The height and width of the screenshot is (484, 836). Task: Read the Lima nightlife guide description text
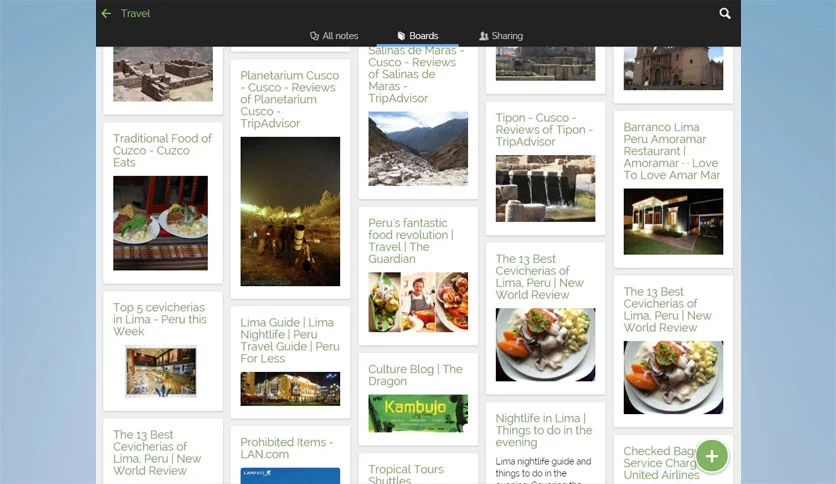(x=543, y=470)
